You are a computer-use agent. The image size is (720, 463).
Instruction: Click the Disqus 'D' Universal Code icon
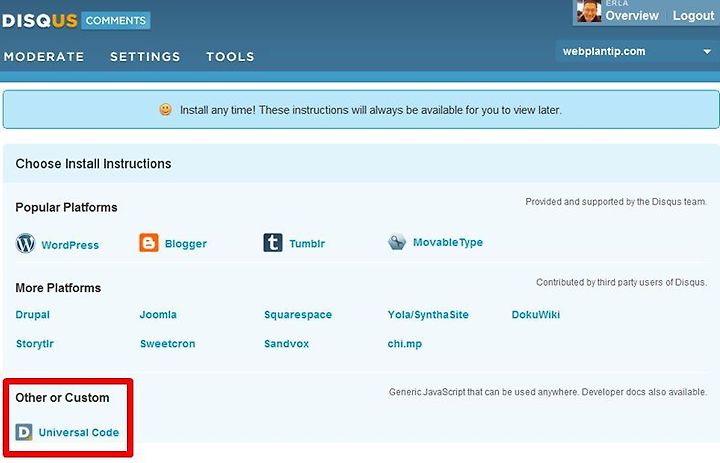pyautogui.click(x=24, y=432)
